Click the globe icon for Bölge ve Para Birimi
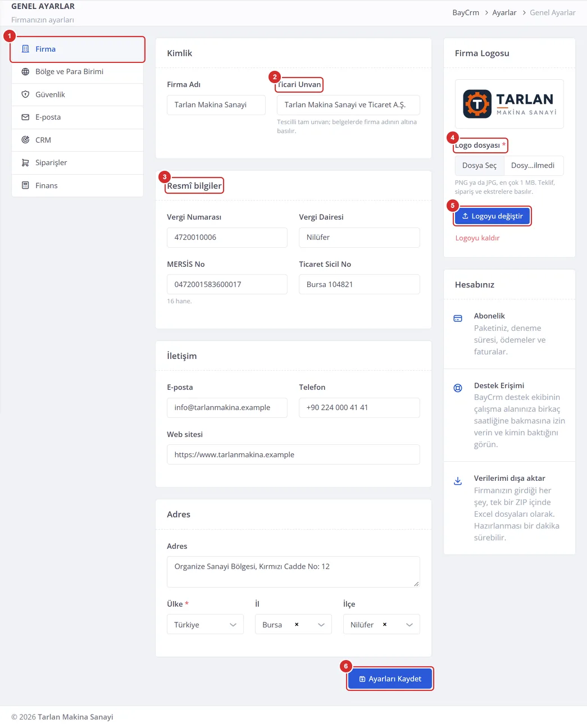The width and height of the screenshot is (587, 728). (25, 72)
